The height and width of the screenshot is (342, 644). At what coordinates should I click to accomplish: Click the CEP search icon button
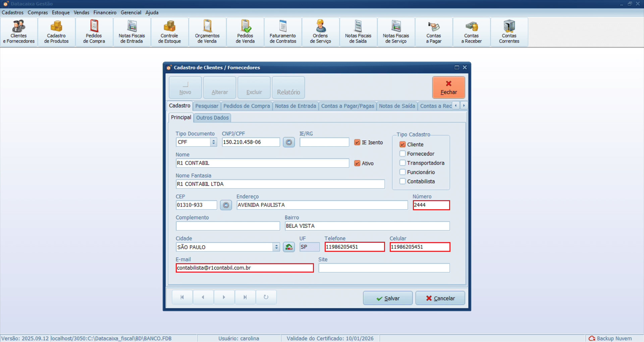pos(226,205)
